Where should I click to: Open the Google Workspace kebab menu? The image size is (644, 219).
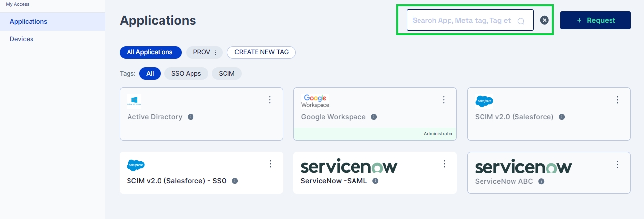click(x=444, y=100)
